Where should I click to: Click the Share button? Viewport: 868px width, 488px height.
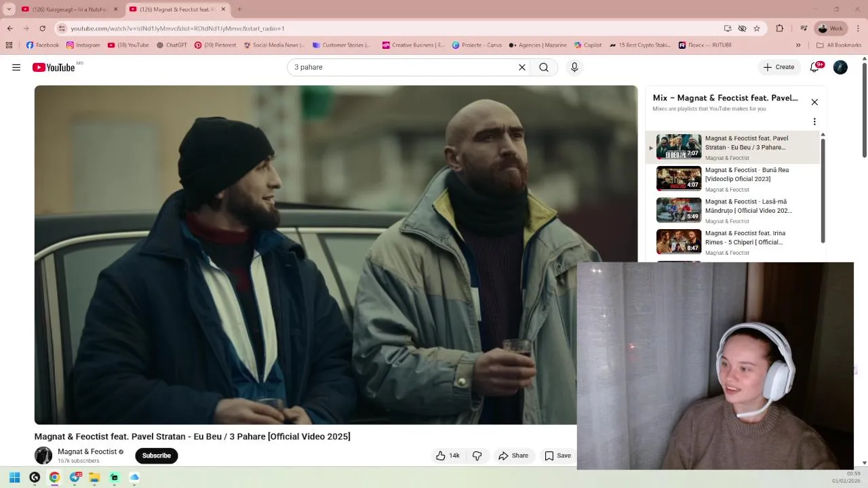point(513,455)
